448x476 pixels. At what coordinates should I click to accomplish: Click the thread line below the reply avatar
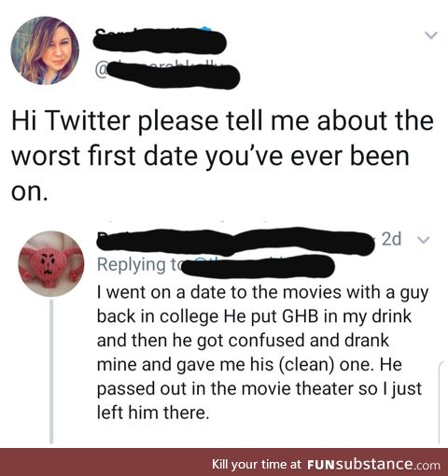[51, 371]
